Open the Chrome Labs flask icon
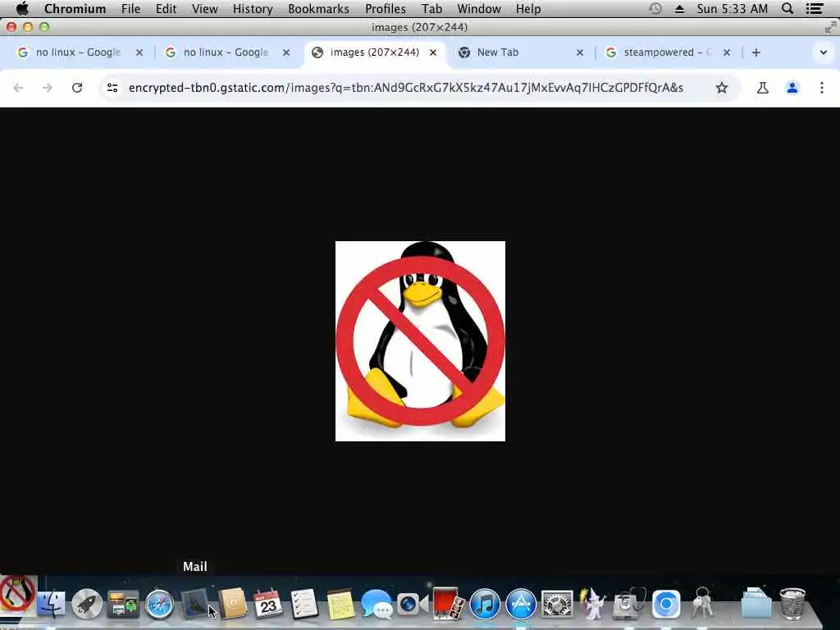840x630 pixels. pos(762,88)
